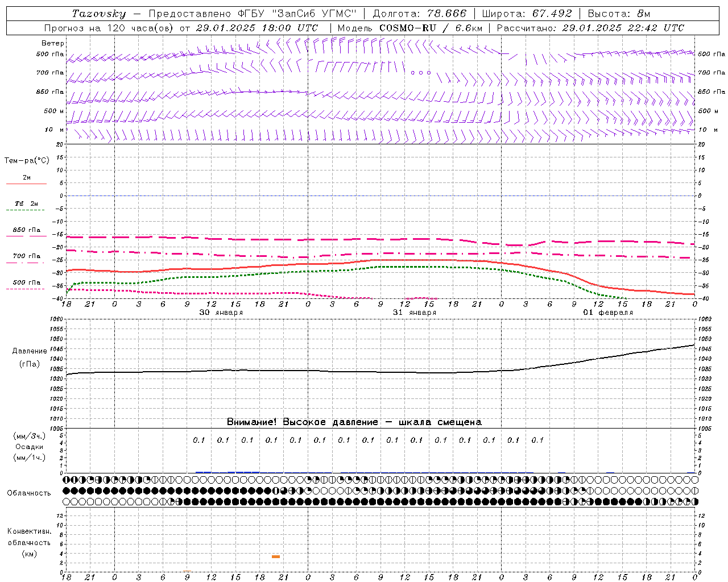Select the Осадки panel label
Image resolution: width=728 pixels, height=582 pixels.
(30, 447)
